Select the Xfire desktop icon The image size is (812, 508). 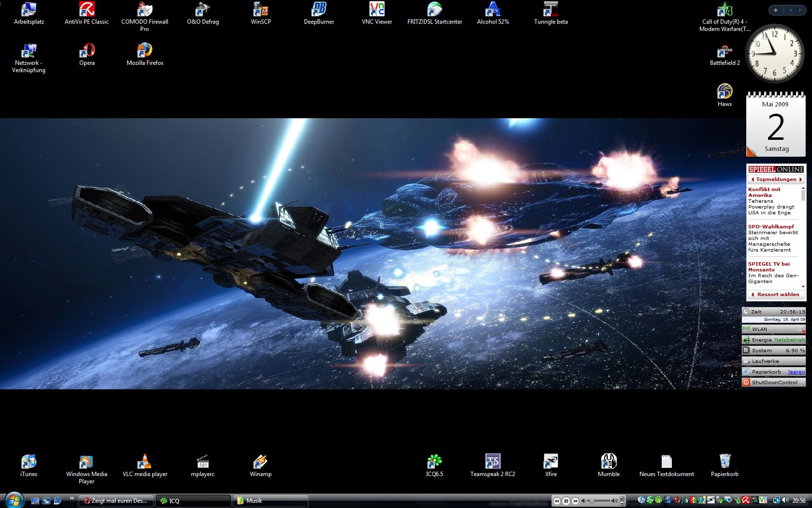click(551, 465)
